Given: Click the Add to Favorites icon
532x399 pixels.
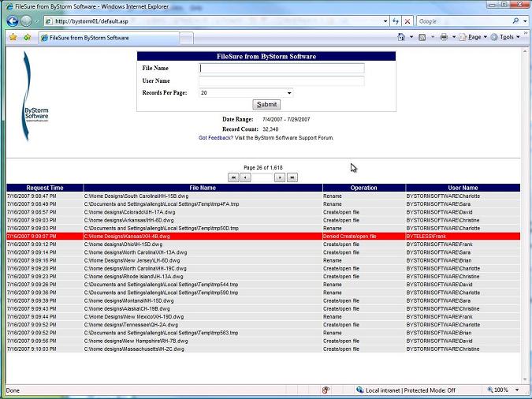Looking at the screenshot, I should [27, 37].
